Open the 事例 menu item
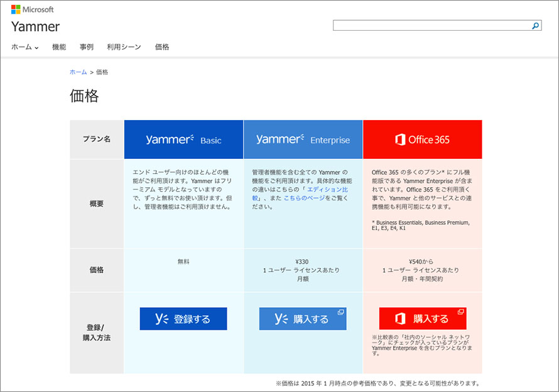This screenshot has width=559, height=392. point(86,47)
